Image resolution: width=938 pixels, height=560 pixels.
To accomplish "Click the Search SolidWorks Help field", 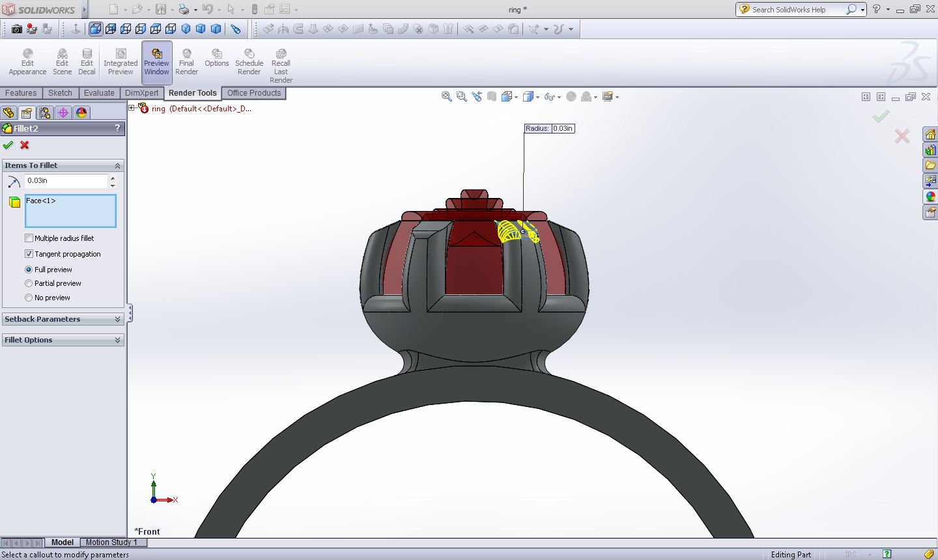I will 796,10.
